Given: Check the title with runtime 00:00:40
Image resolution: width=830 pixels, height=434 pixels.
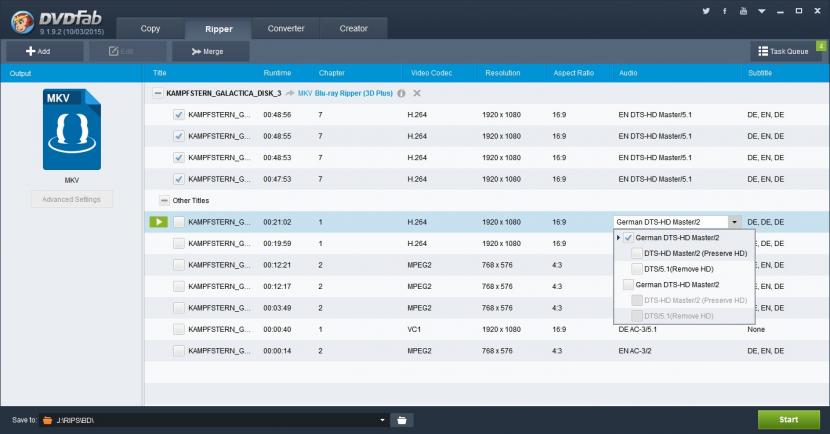Looking at the screenshot, I should pos(179,329).
